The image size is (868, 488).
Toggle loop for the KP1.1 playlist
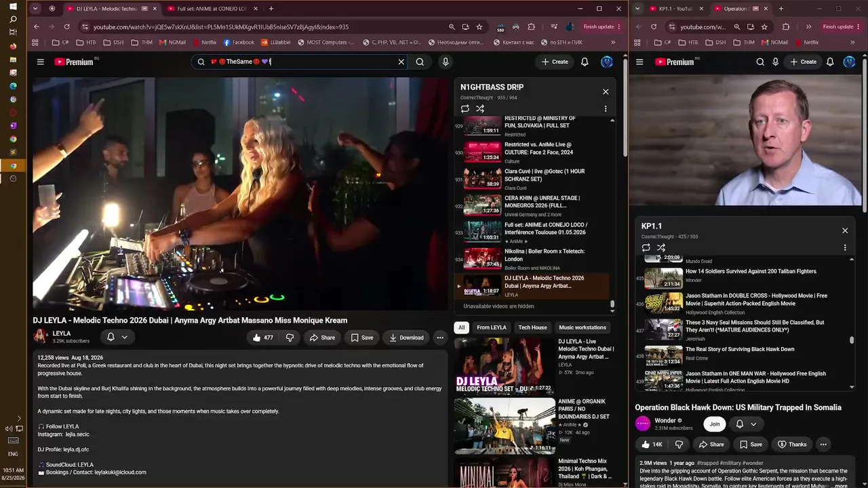coord(646,247)
